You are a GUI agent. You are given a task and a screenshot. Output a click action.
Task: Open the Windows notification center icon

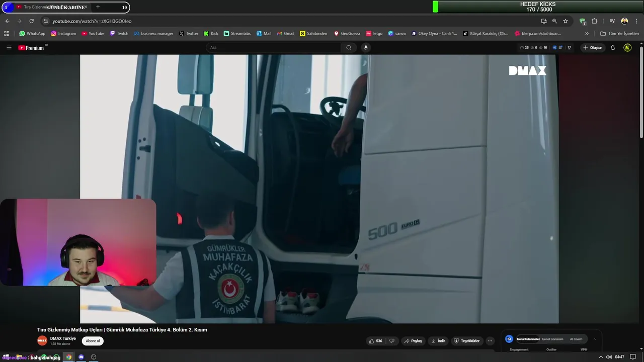point(633,357)
